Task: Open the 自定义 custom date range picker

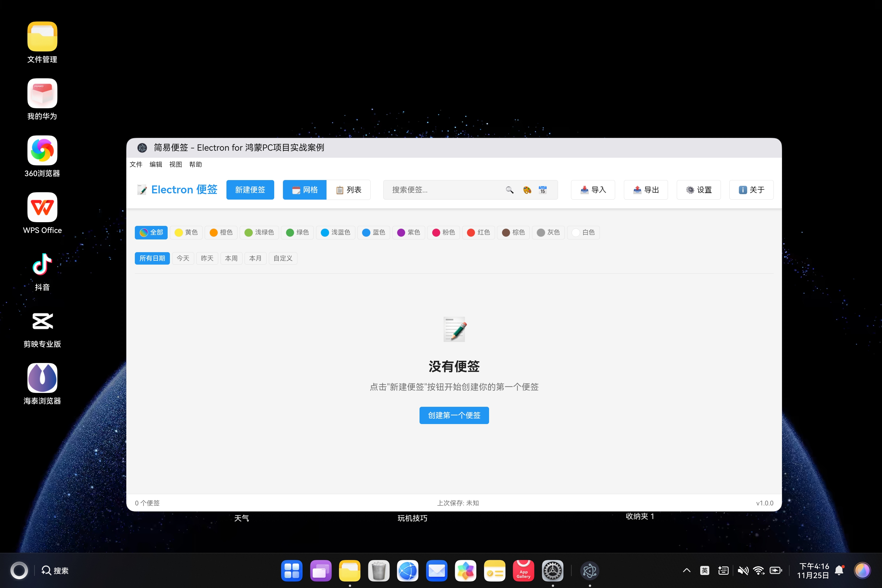Action: [x=283, y=258]
